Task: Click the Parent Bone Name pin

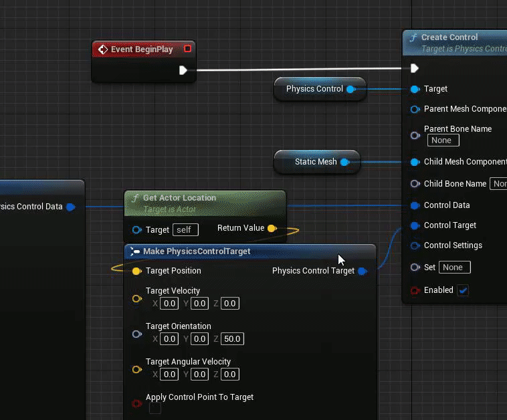Action: [x=415, y=135]
